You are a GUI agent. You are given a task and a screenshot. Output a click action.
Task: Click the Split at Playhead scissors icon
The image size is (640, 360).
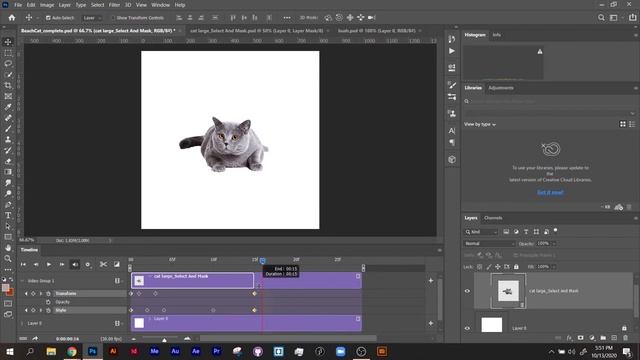click(x=103, y=264)
